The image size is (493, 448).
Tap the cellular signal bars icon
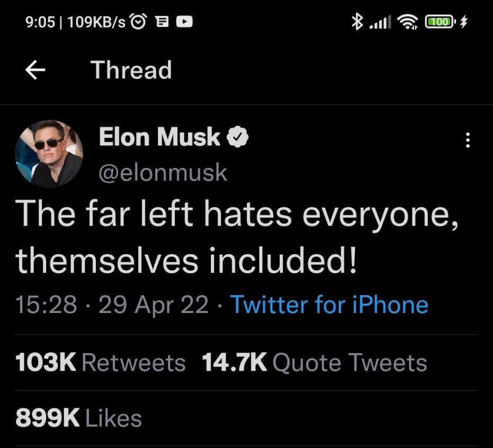380,22
